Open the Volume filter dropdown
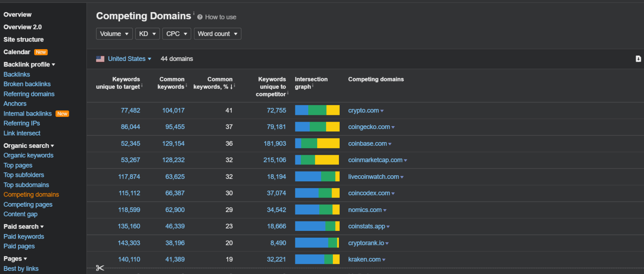644x274 pixels. tap(114, 34)
